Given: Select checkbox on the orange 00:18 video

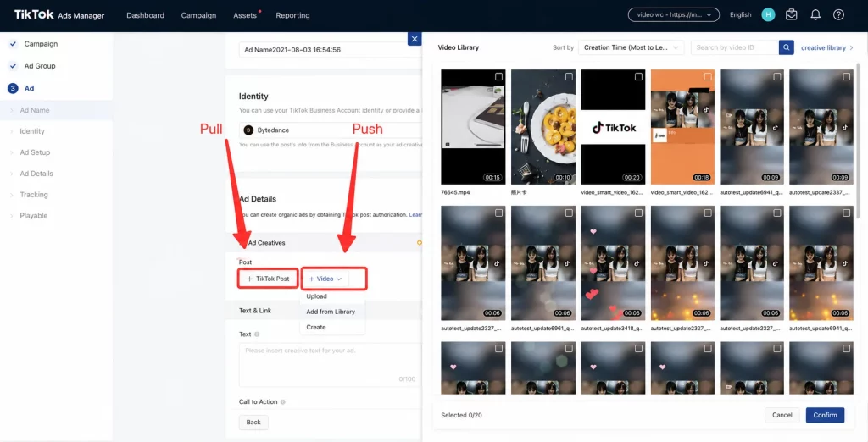Looking at the screenshot, I should (708, 76).
